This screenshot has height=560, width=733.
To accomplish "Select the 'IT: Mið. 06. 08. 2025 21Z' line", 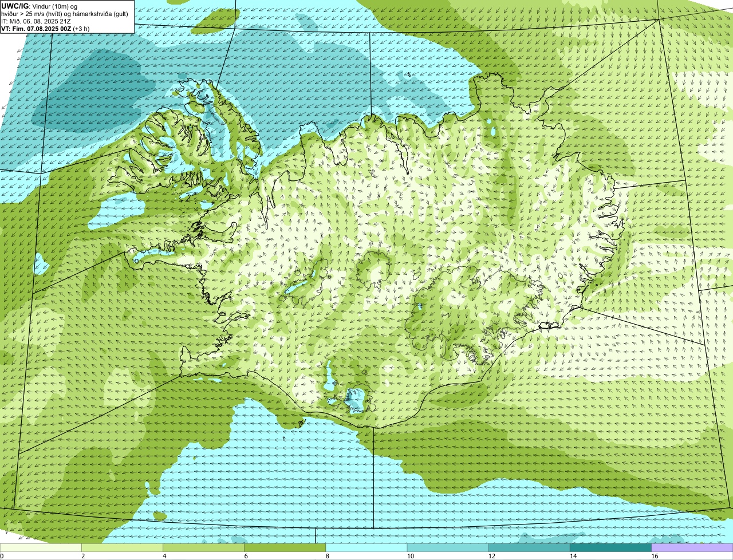I will tap(36, 21).
